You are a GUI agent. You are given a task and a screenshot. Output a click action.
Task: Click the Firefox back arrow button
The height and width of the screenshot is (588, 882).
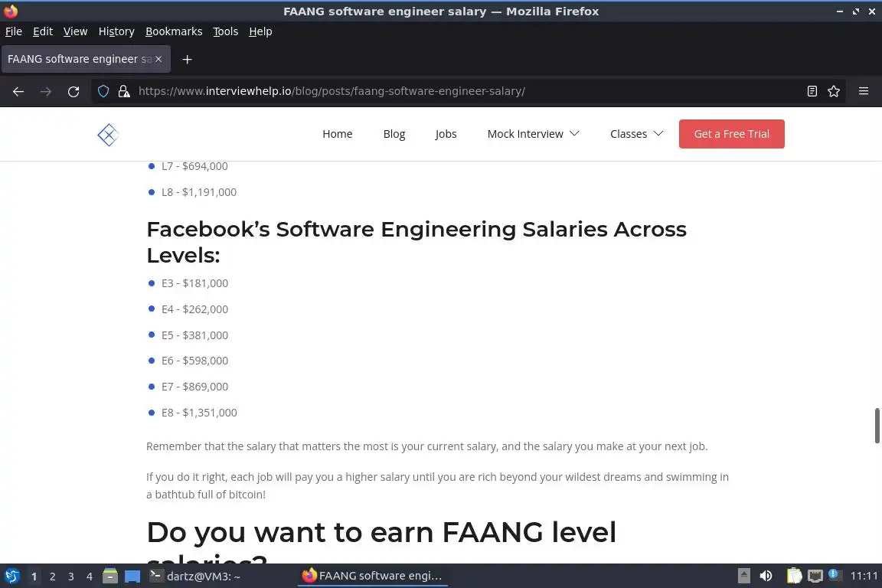click(18, 91)
